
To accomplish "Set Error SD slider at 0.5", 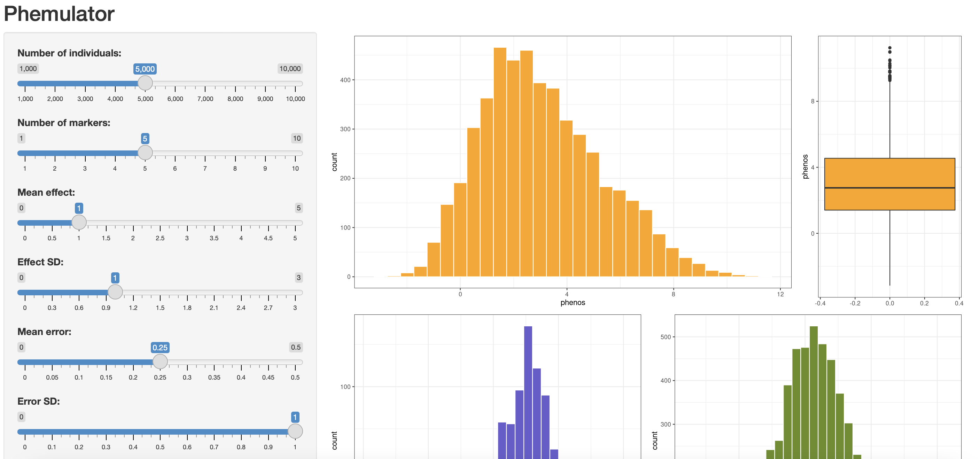I will [160, 431].
